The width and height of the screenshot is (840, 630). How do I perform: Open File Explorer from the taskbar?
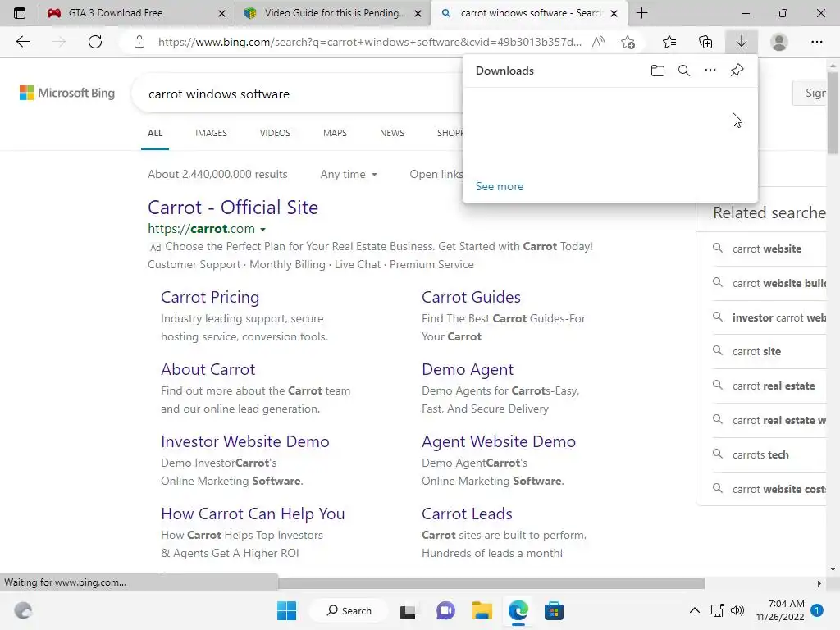(482, 610)
